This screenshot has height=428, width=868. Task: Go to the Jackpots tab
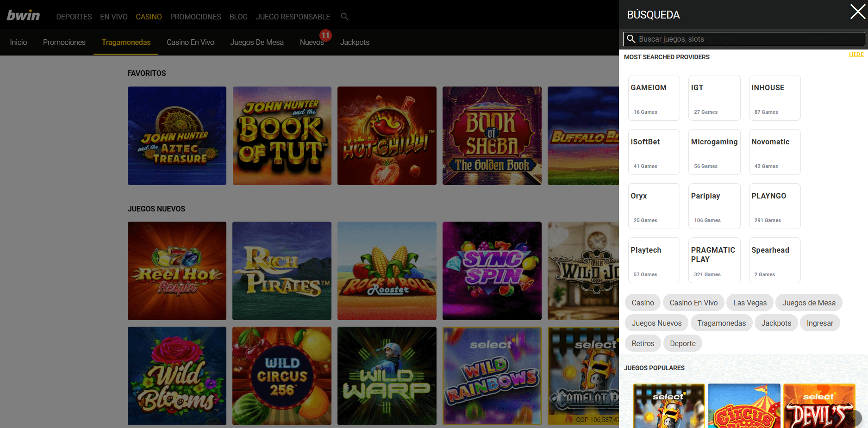[355, 42]
